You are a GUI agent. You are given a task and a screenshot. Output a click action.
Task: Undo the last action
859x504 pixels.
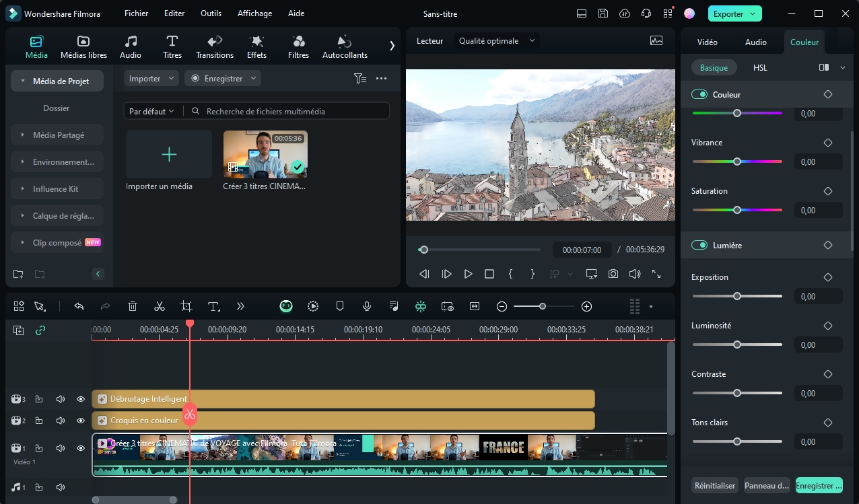[x=79, y=306]
